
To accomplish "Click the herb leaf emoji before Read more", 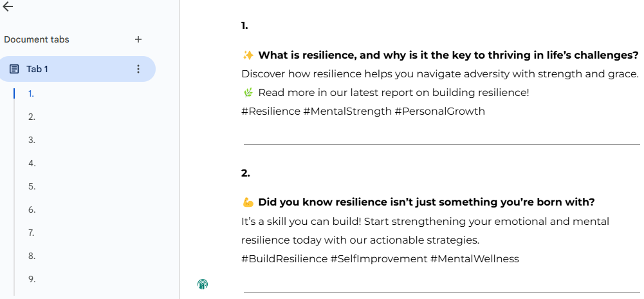I will pyautogui.click(x=248, y=93).
